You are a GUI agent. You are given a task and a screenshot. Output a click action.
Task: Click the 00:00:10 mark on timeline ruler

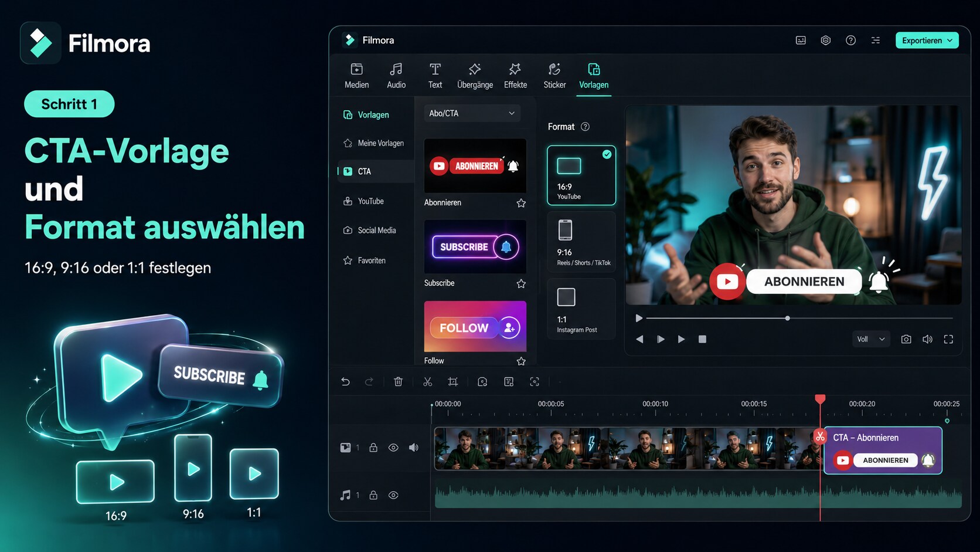[x=655, y=404]
